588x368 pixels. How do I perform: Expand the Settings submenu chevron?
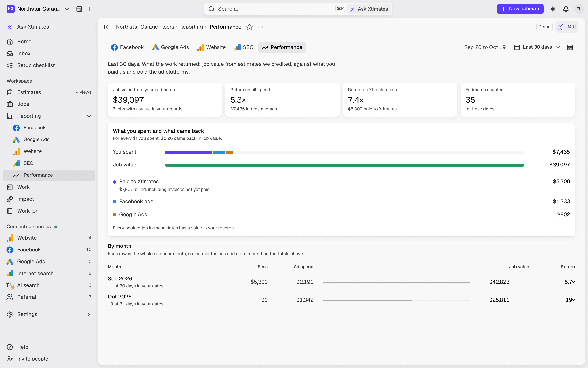[89, 314]
